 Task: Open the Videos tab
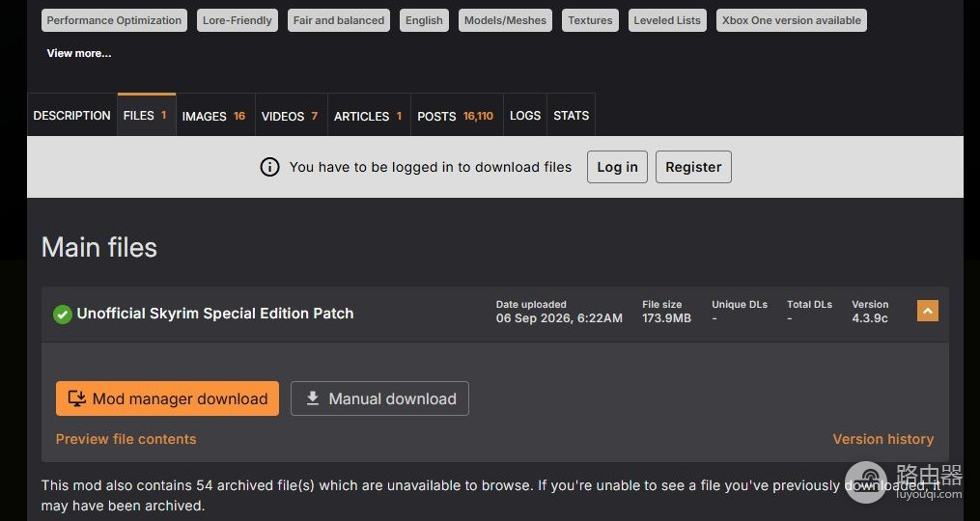292,116
